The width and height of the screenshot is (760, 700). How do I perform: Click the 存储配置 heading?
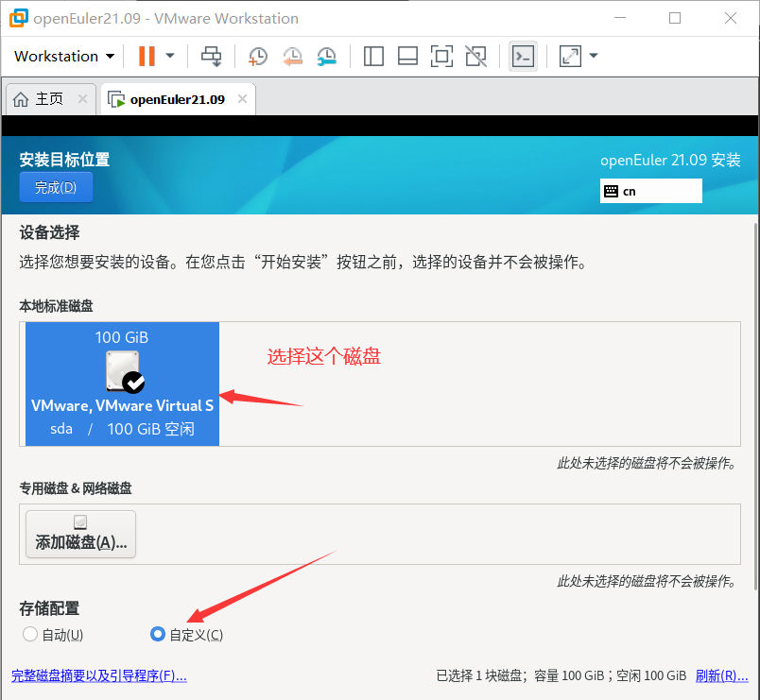[x=49, y=608]
